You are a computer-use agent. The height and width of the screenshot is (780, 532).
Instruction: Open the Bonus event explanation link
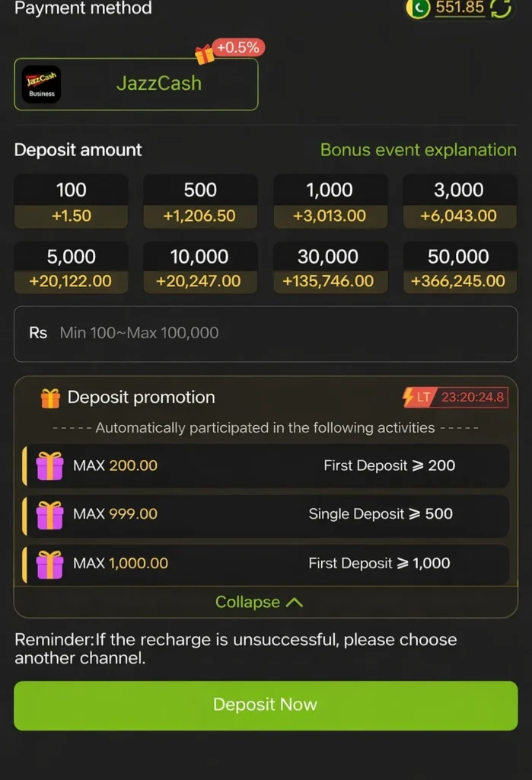(418, 150)
